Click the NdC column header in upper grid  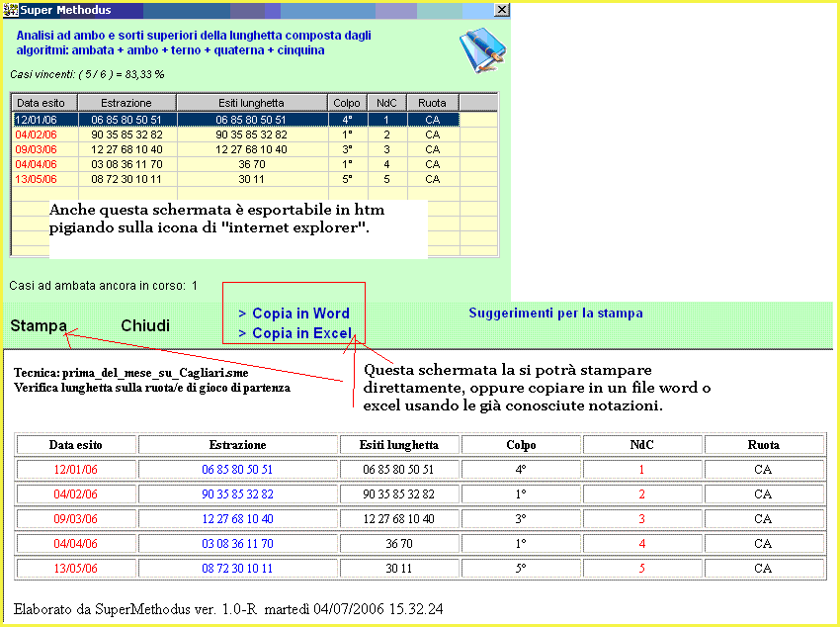386,102
